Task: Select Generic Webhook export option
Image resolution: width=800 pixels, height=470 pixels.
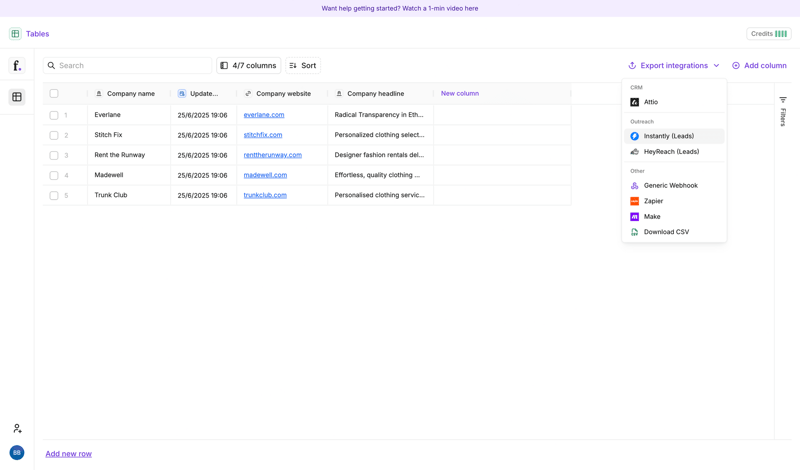Action: coord(674,186)
